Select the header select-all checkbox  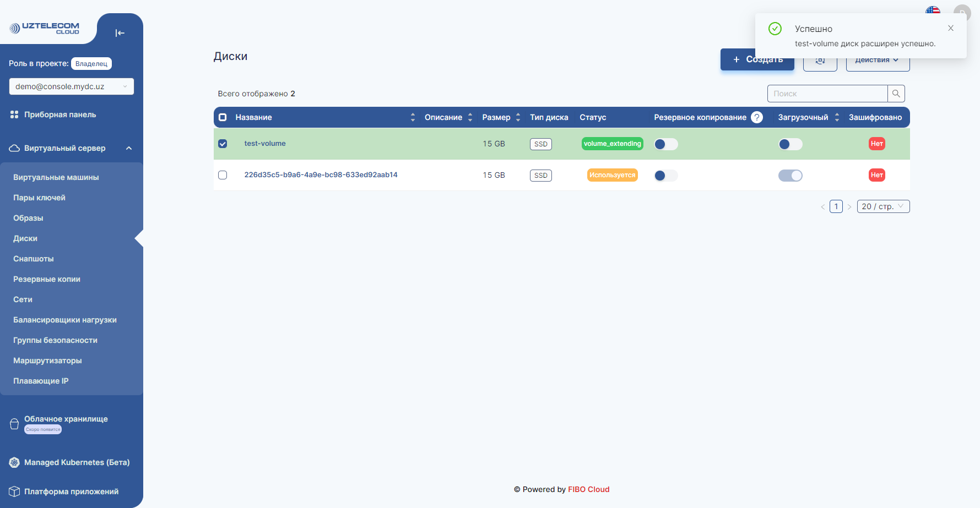coord(223,117)
